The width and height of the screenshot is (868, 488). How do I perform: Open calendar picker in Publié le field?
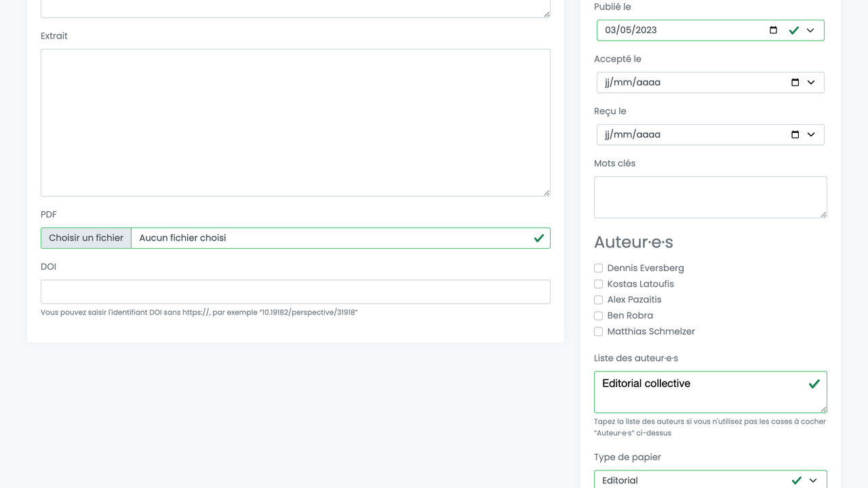[773, 30]
